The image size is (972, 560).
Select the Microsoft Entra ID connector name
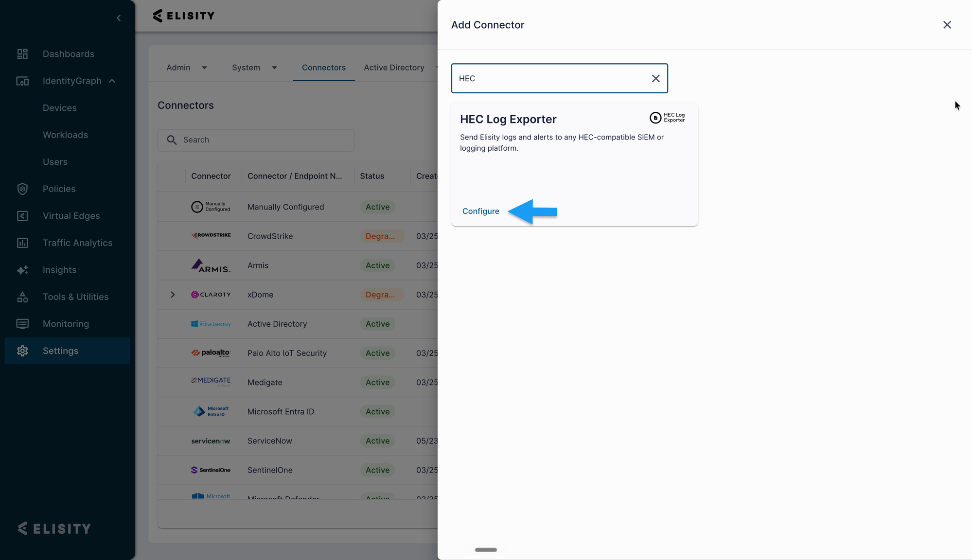[281, 412]
